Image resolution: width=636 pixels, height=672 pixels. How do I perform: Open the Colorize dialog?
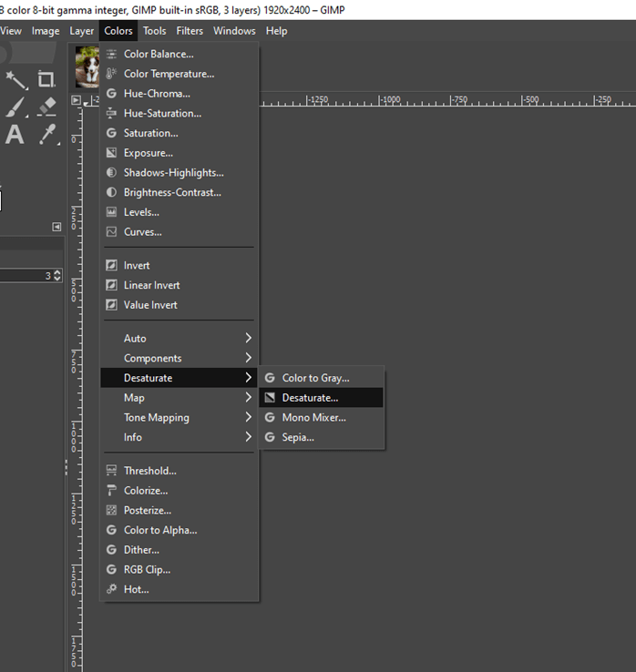pyautogui.click(x=180, y=490)
